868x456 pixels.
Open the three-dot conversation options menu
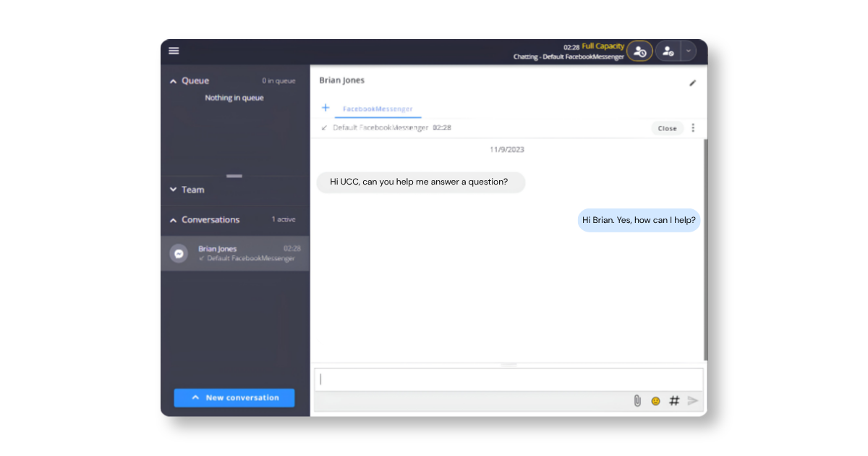pyautogui.click(x=693, y=128)
